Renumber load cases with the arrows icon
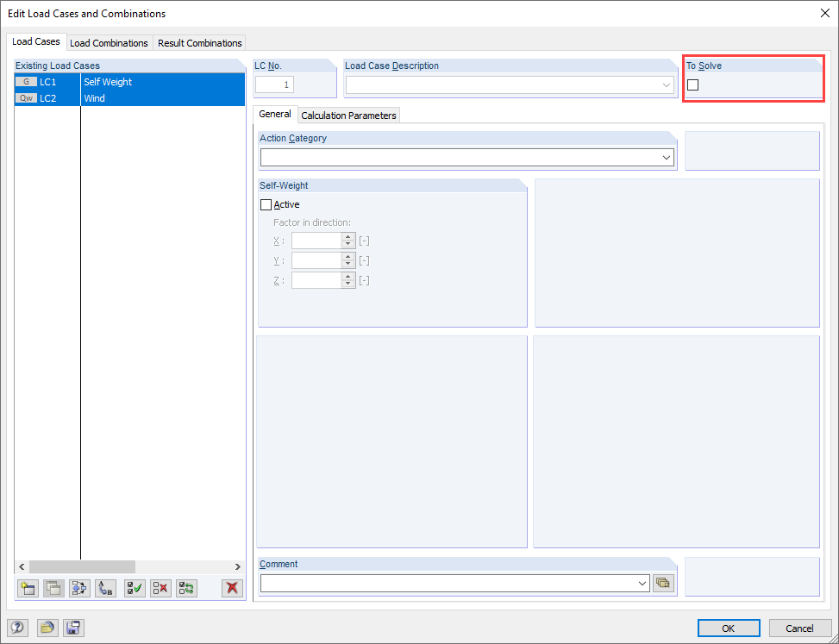Image resolution: width=839 pixels, height=644 pixels. [79, 588]
